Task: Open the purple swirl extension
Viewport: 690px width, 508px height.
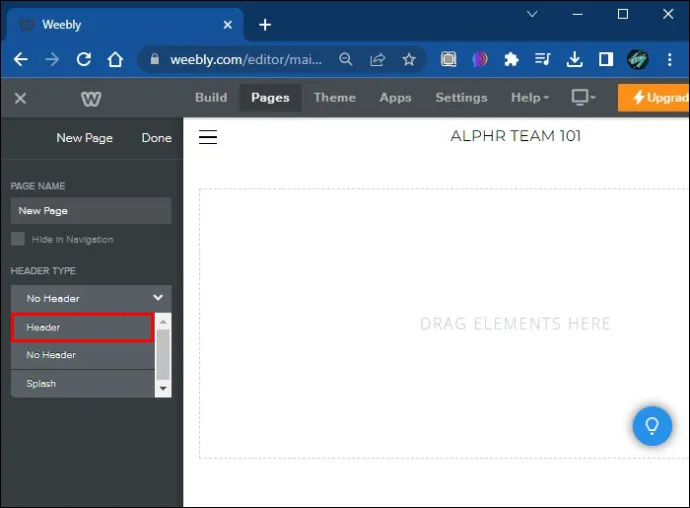Action: pos(480,59)
